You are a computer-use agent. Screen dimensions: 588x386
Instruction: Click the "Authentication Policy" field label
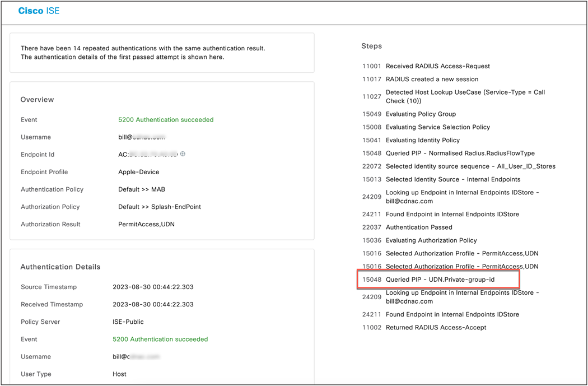pos(52,189)
